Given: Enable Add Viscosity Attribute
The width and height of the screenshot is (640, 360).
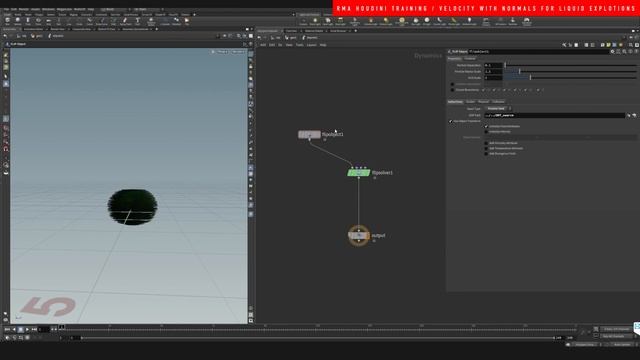Looking at the screenshot, I should coord(486,143).
